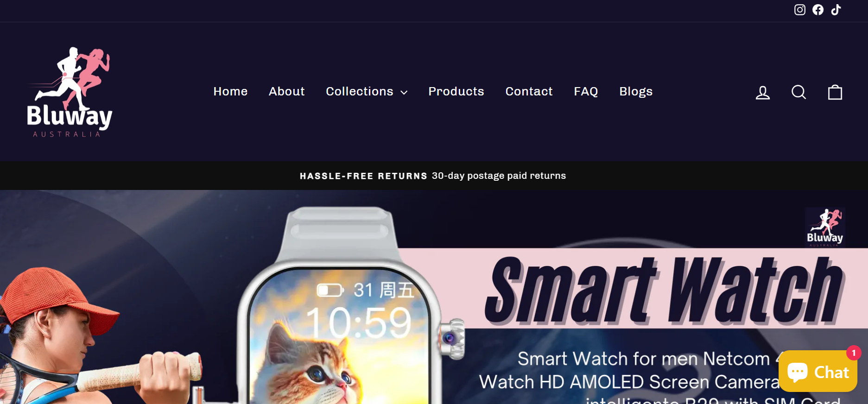868x404 pixels.
Task: Click the Hassle-Free Returns announcement
Action: pos(433,176)
